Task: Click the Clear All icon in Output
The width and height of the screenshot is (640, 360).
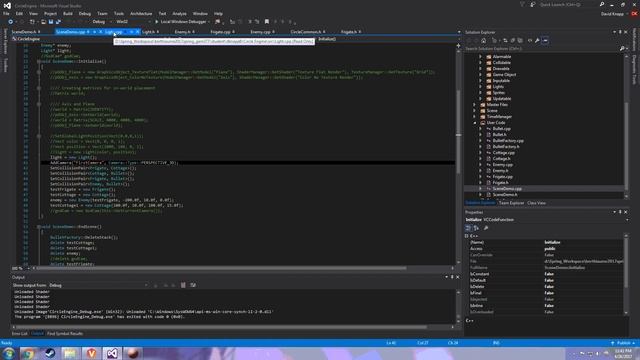Action: coord(183,285)
